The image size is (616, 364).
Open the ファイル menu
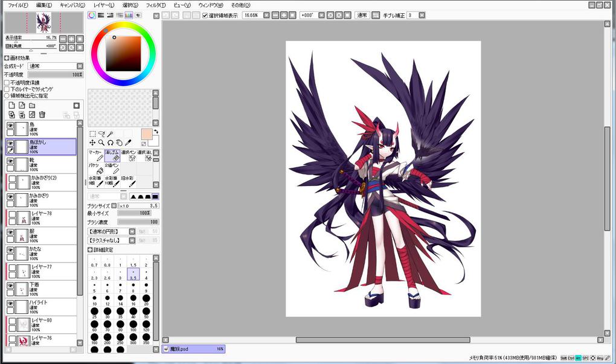(18, 5)
